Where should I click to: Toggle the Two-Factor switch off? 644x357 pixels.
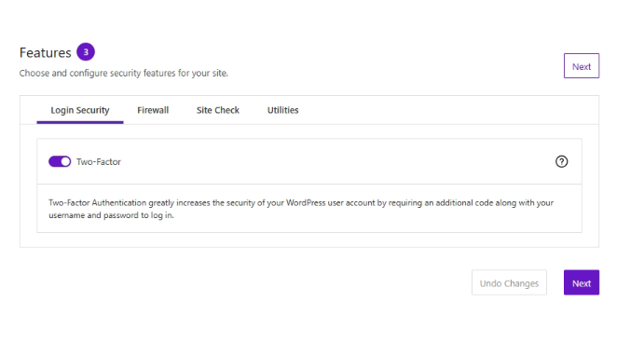60,161
